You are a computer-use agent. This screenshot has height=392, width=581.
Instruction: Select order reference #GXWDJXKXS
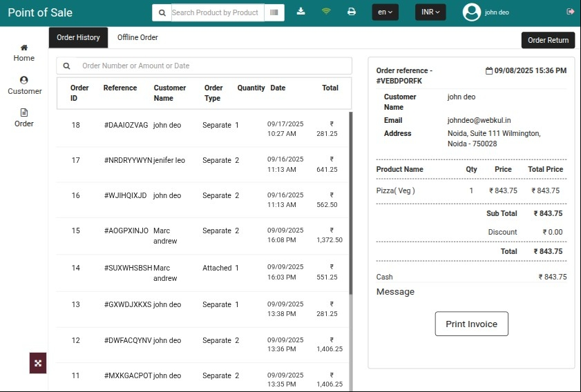128,304
